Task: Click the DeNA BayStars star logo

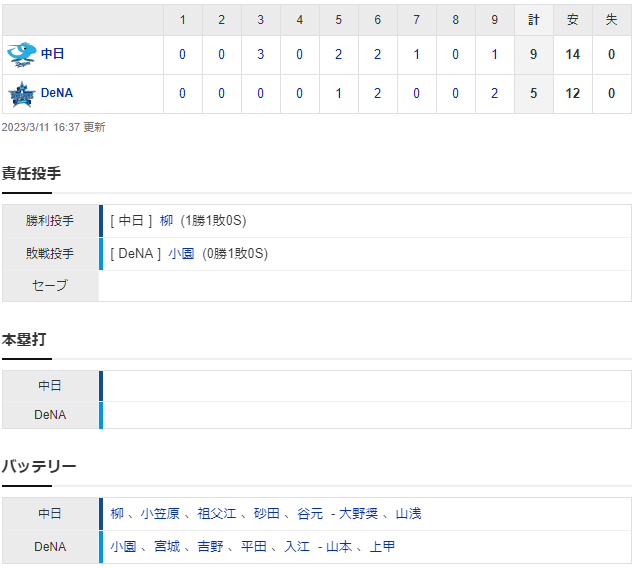Action: pos(22,94)
